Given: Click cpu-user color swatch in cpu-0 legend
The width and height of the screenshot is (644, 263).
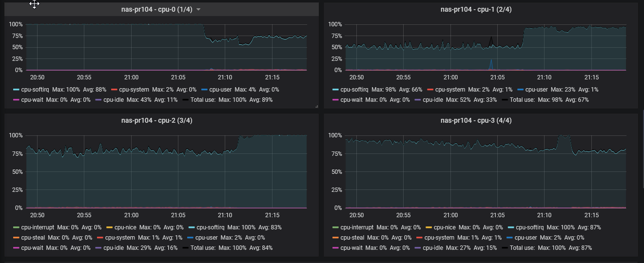Looking at the screenshot, I should (x=204, y=90).
